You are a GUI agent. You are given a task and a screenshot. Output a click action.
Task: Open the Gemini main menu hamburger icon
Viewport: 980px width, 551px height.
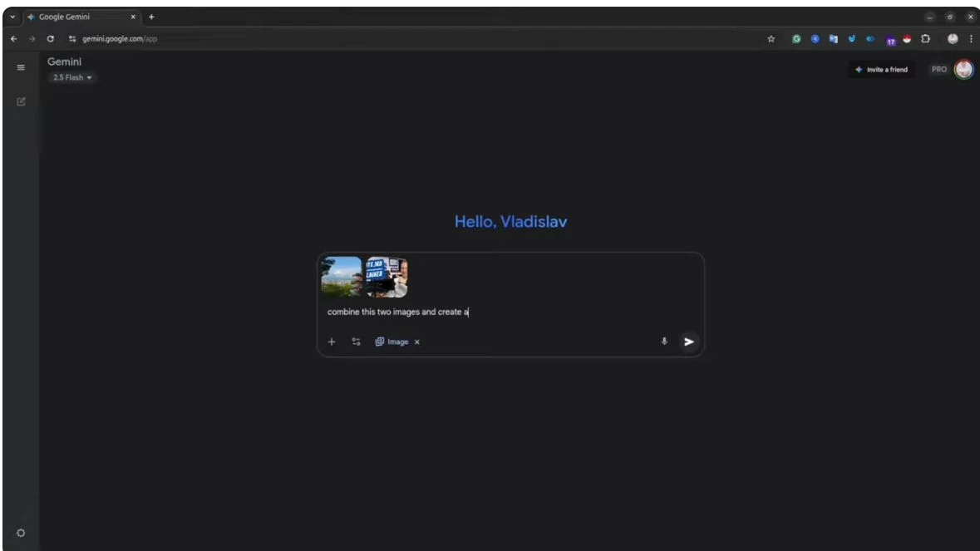(21, 67)
